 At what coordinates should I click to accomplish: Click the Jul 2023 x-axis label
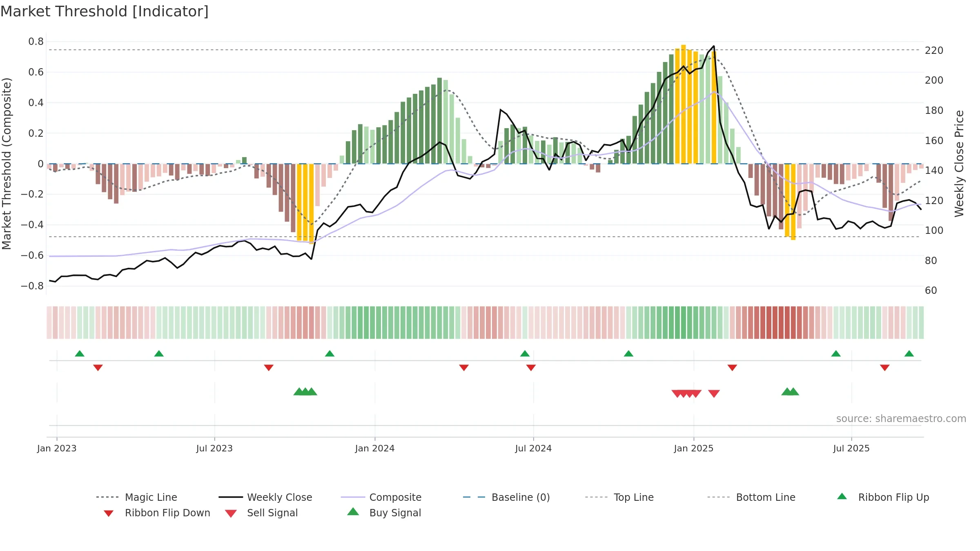pyautogui.click(x=214, y=449)
